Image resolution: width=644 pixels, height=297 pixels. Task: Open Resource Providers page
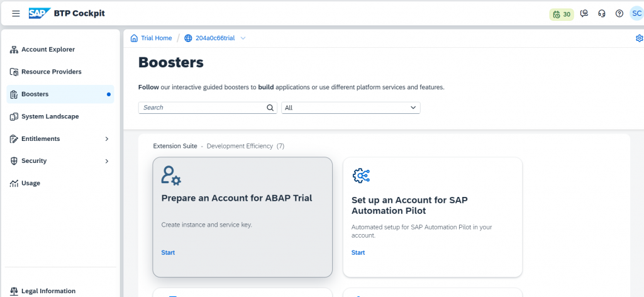[51, 72]
